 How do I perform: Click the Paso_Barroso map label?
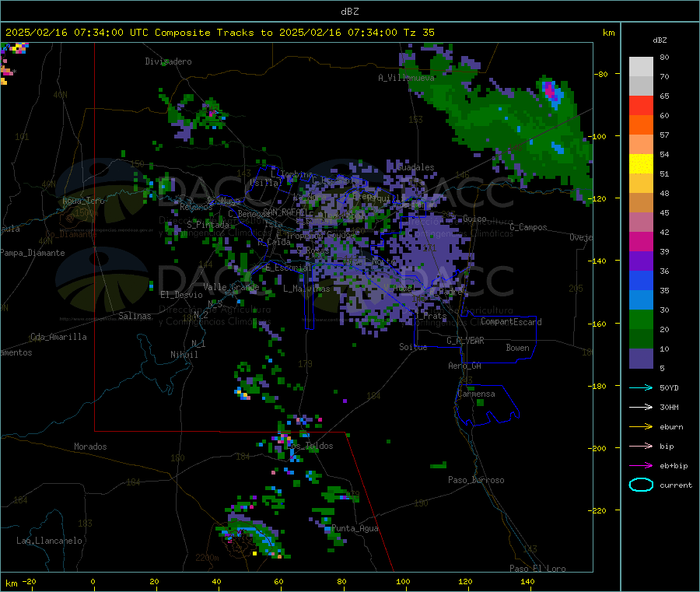476,481
